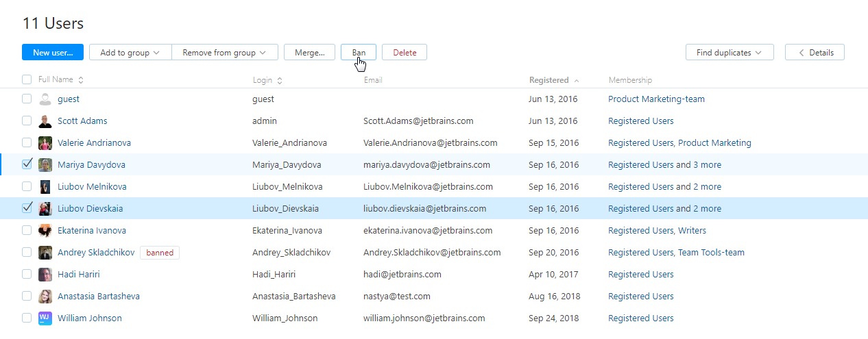
Task: Click William Johnson's WJ avatar icon
Action: coord(45,318)
